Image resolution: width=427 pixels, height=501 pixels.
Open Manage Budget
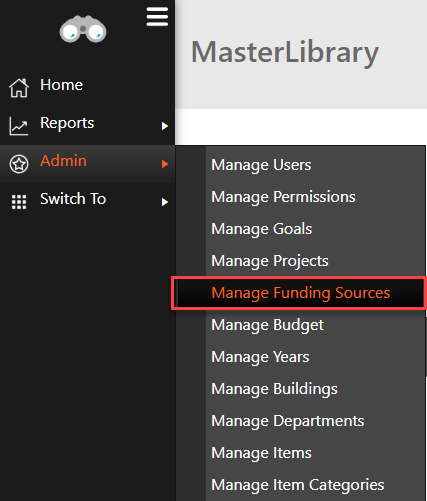(x=267, y=325)
